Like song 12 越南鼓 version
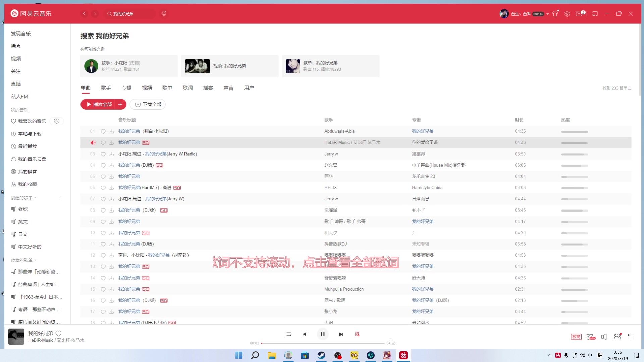The height and width of the screenshot is (362, 644). tap(103, 255)
